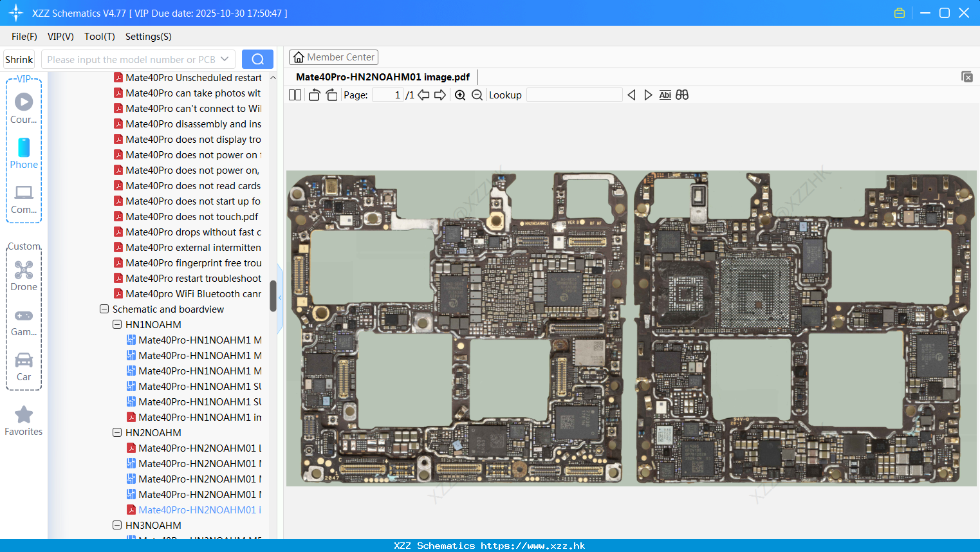This screenshot has height=552, width=980.
Task: Collapse Schematic and boardview node
Action: [104, 309]
